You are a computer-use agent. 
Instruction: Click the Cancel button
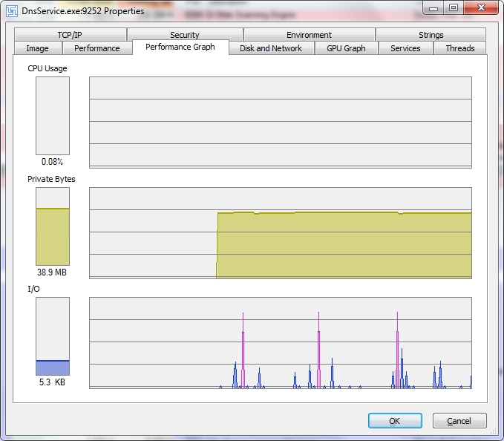click(459, 421)
